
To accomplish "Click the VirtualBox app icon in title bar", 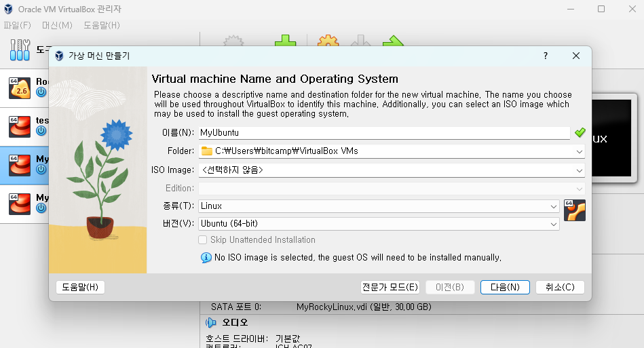I will (x=8, y=9).
